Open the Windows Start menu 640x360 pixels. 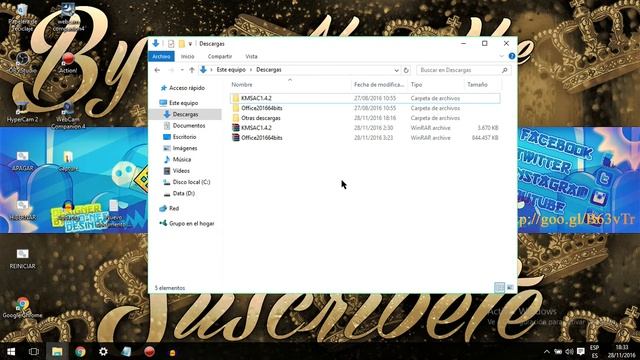point(11,351)
